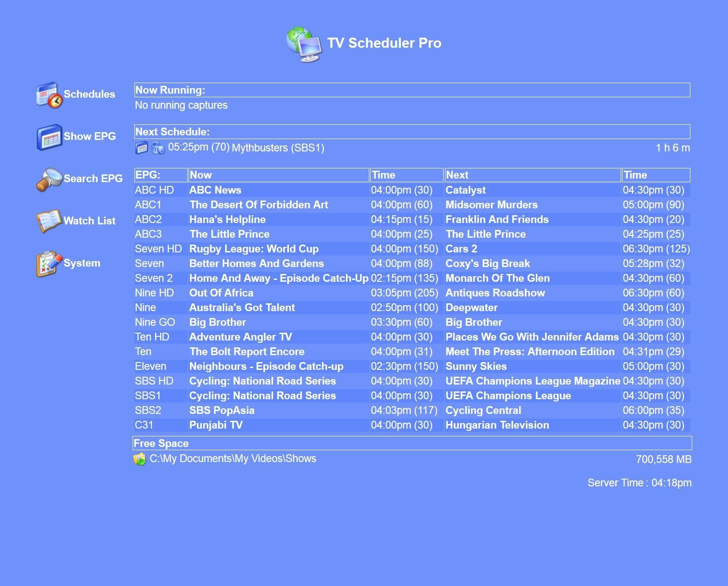Select Better Homes And Gardens
728x586 pixels.
pos(256,263)
